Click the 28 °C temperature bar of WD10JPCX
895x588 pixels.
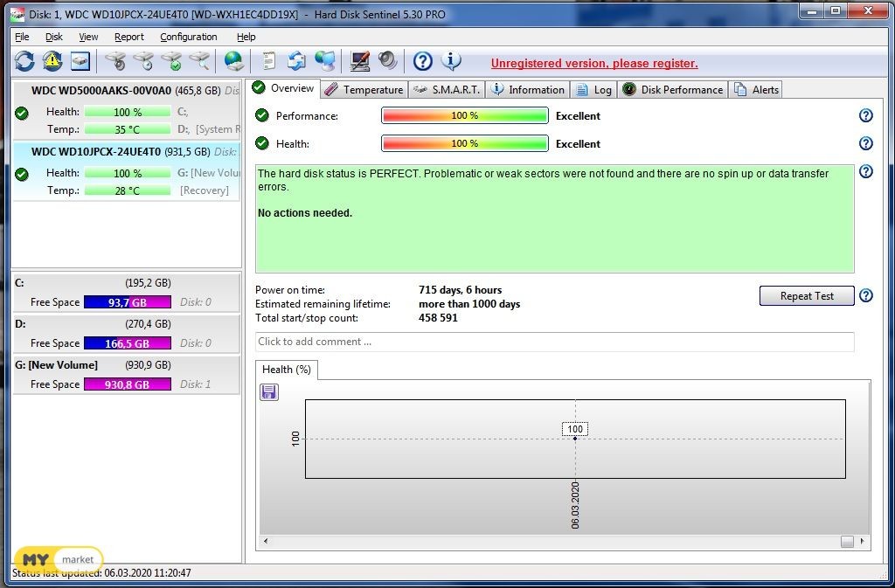click(x=128, y=190)
